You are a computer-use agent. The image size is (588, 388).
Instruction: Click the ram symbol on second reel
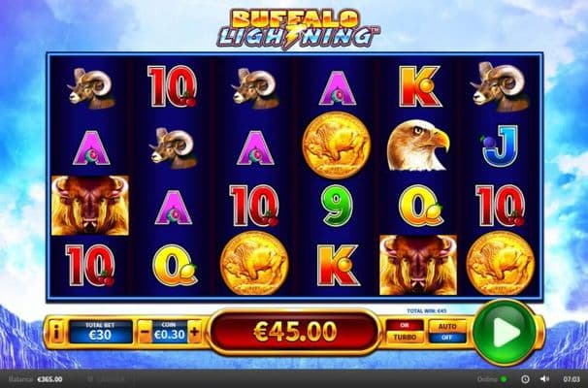pos(173,148)
